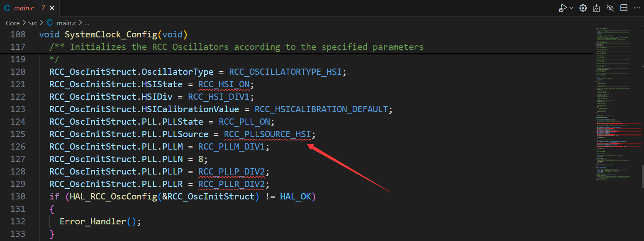
Task: Click the Core breadcrumb segment
Action: click(x=13, y=23)
